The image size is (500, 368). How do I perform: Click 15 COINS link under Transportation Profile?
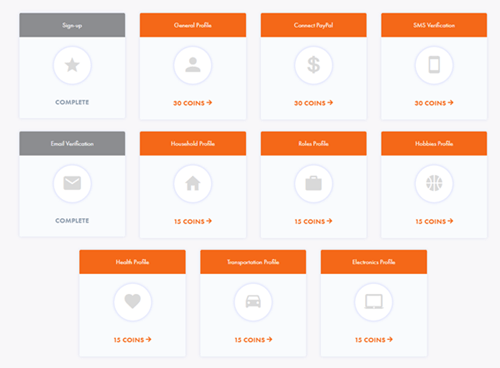[x=253, y=340]
